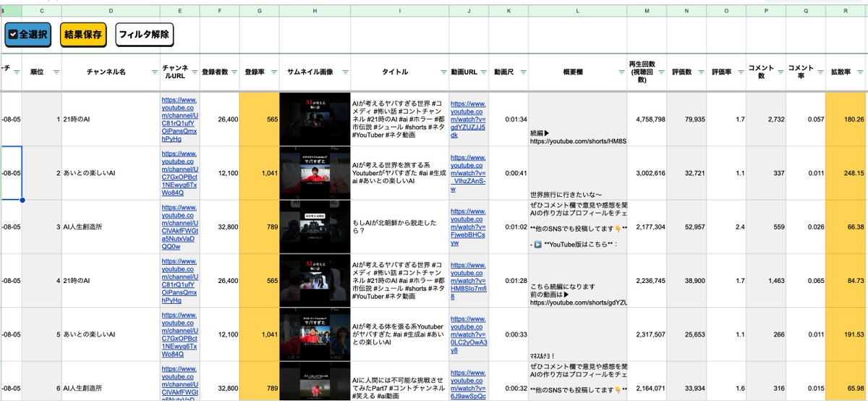Select the column C header letter

pyautogui.click(x=41, y=12)
